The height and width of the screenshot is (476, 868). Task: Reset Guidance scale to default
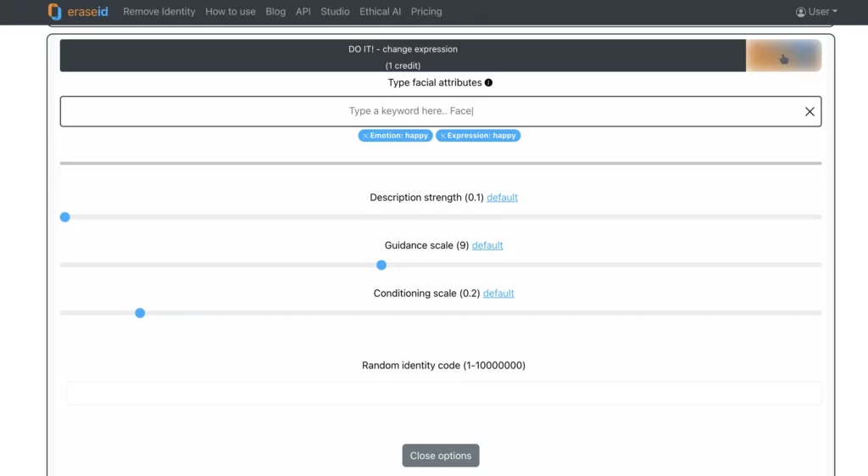pyautogui.click(x=487, y=245)
